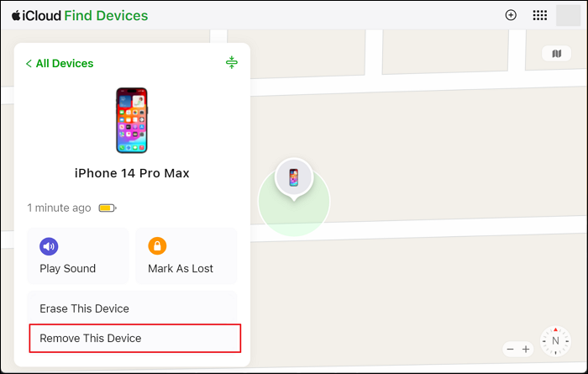Screen dimensions: 588x374
Task: Click the Play Sound speaker icon
Action: (x=49, y=246)
